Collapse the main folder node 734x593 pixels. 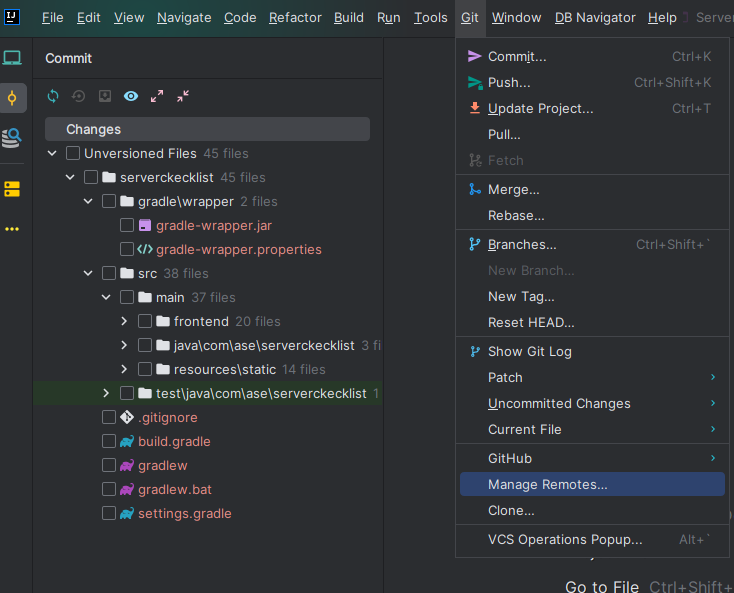pyautogui.click(x=106, y=297)
